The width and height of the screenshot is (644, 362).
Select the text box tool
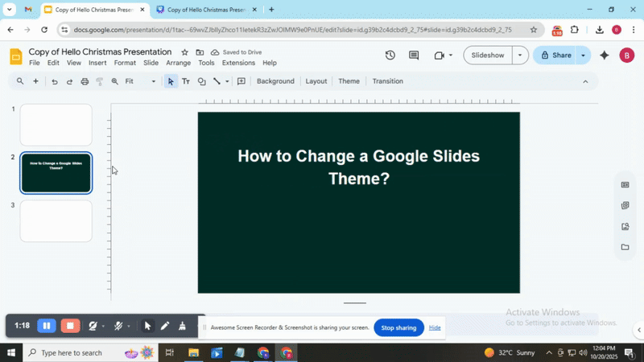pyautogui.click(x=186, y=81)
